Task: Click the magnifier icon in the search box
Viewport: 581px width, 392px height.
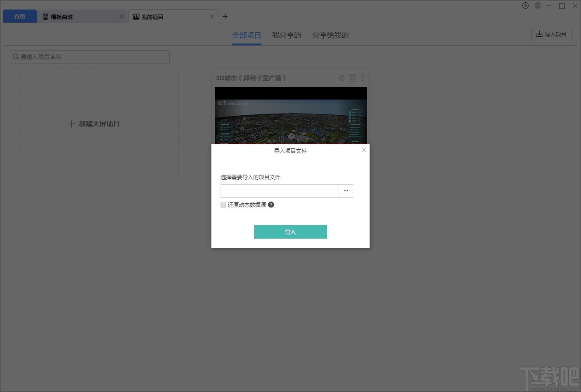Action: [15, 57]
